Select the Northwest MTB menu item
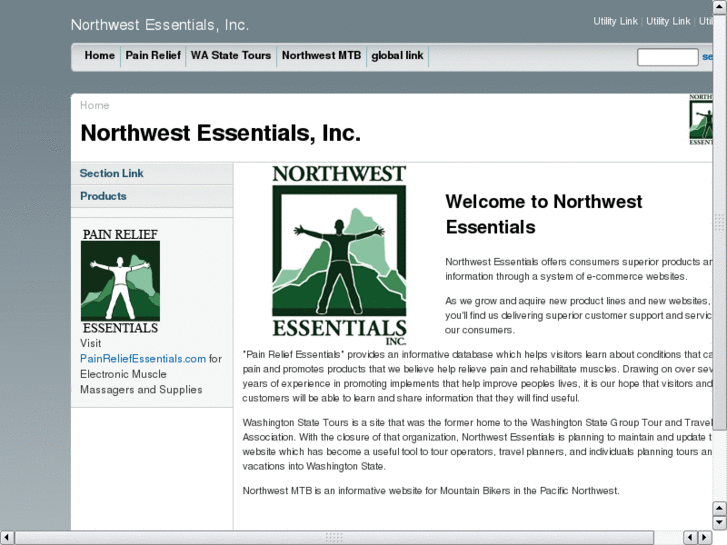727x545 pixels. (x=321, y=56)
